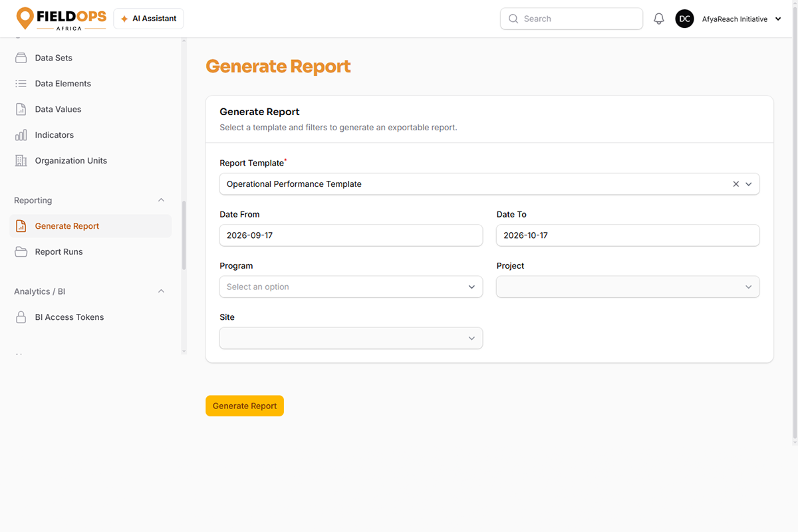Open notifications bell icon
Image resolution: width=798 pixels, height=532 pixels.
click(659, 19)
